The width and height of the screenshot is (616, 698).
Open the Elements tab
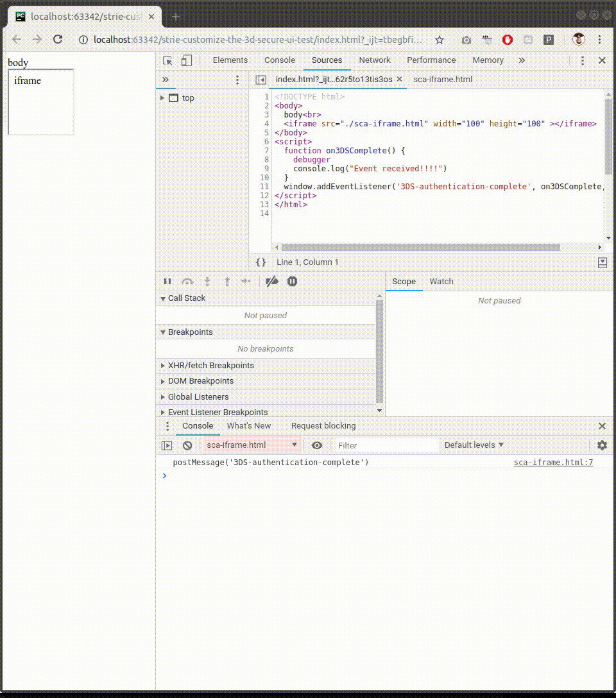(230, 60)
